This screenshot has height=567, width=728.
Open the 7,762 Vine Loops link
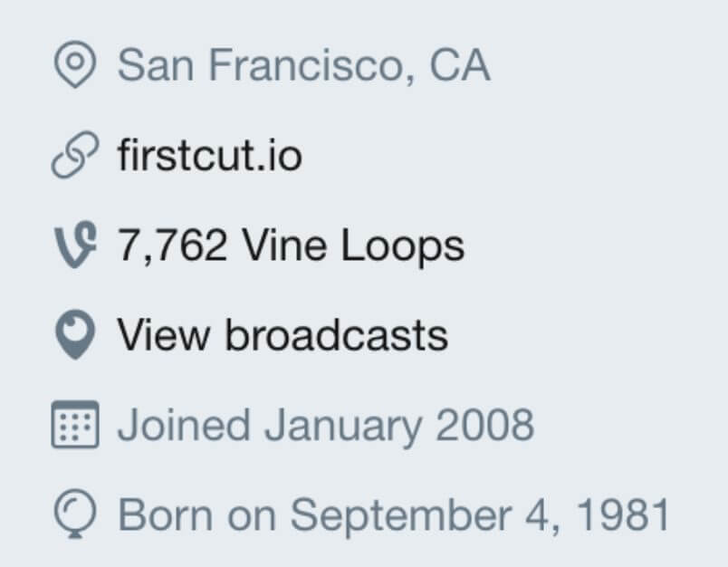pos(291,245)
